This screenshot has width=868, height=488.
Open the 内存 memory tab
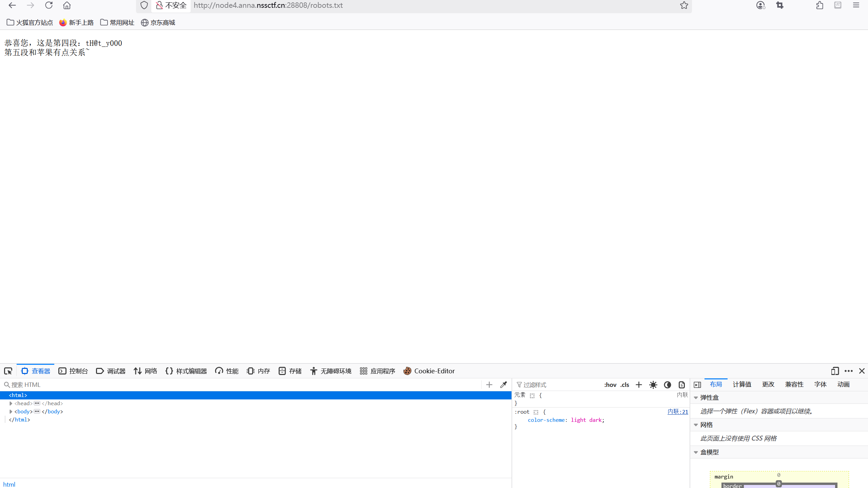tap(258, 371)
